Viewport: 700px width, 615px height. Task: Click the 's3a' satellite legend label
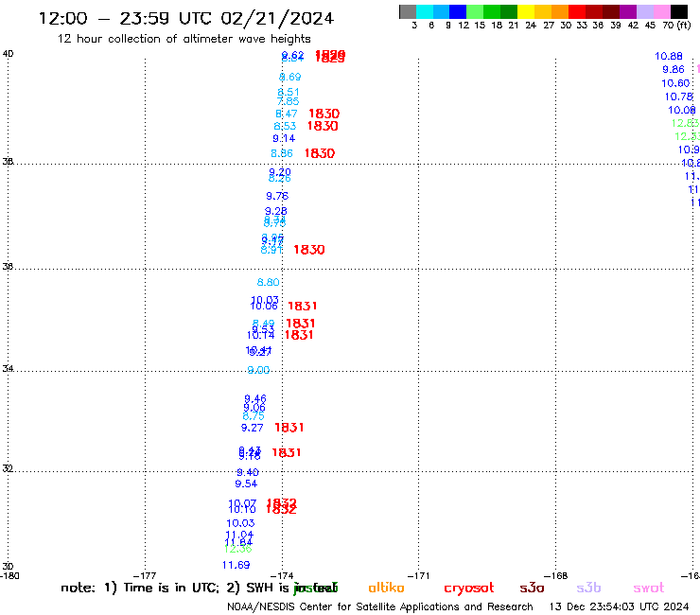(532, 588)
